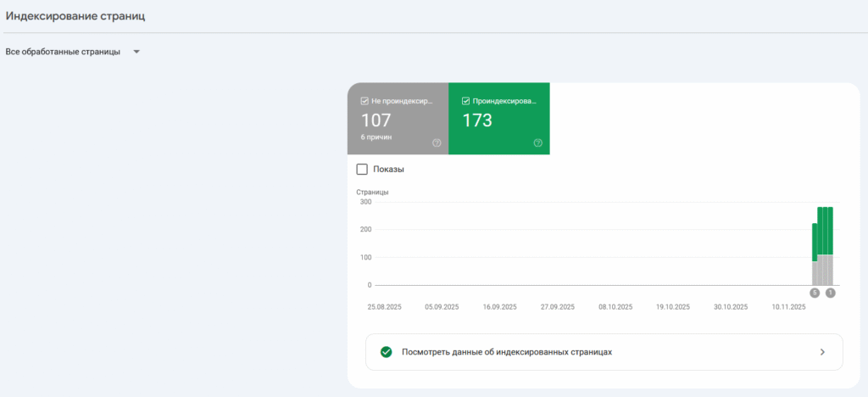The image size is (868, 397).
Task: Click the 25.08.2025 date on the axis
Action: (x=384, y=307)
